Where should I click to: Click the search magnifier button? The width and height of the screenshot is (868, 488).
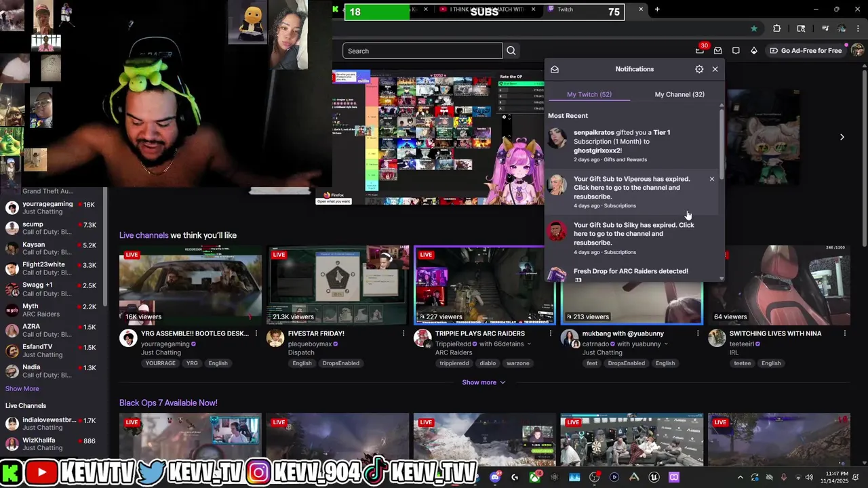[x=511, y=51]
